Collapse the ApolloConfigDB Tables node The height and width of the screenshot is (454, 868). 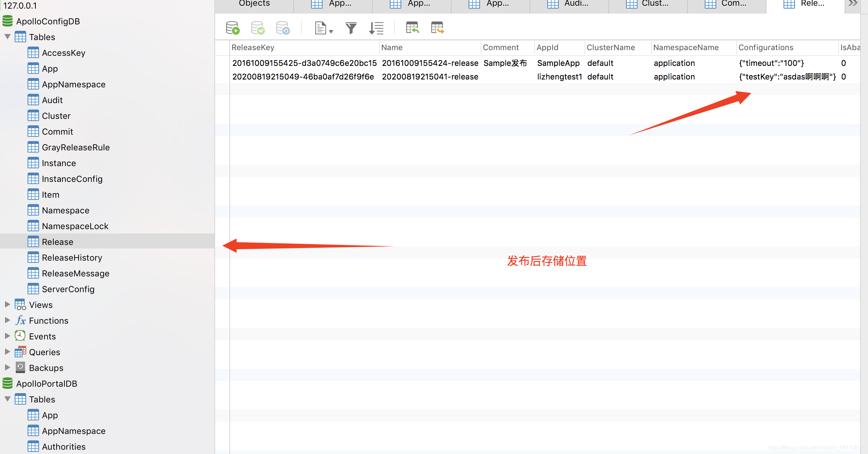(x=7, y=37)
